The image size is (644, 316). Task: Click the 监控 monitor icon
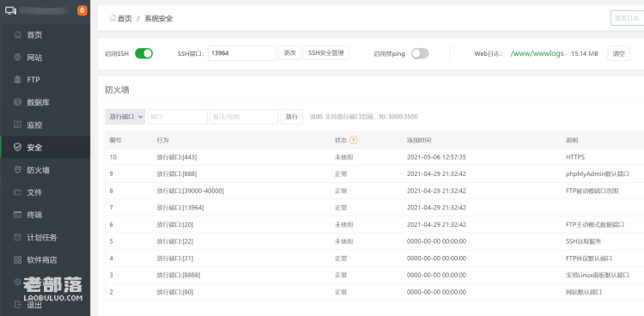coord(17,125)
